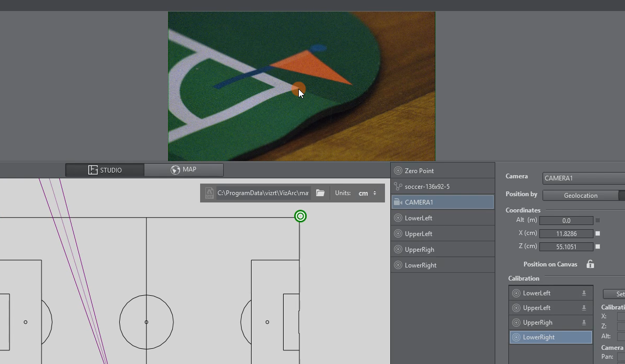Viewport: 625px width, 364px height.
Task: Switch to the MAP tab
Action: [x=183, y=170]
